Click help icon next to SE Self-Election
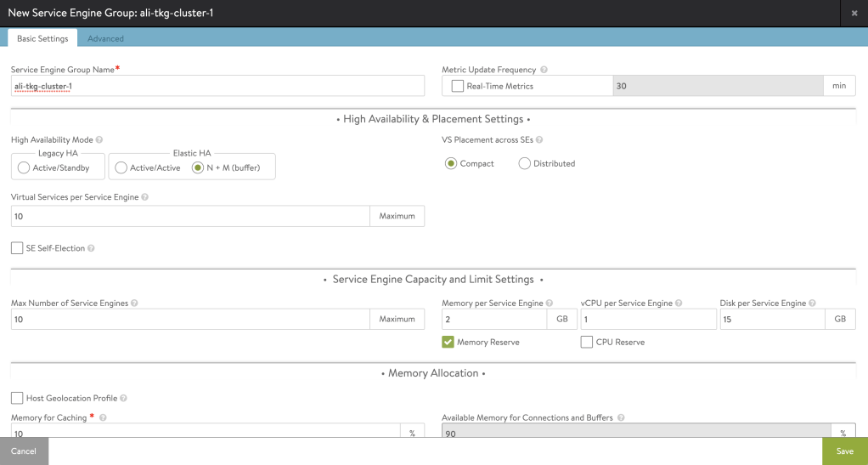This screenshot has height=465, width=868. tap(91, 248)
